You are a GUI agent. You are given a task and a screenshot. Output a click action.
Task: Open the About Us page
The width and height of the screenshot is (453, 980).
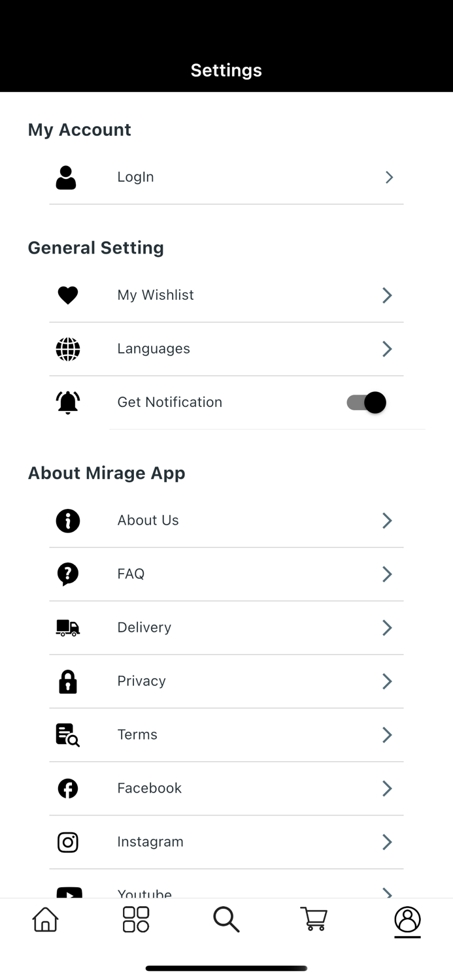point(148,520)
